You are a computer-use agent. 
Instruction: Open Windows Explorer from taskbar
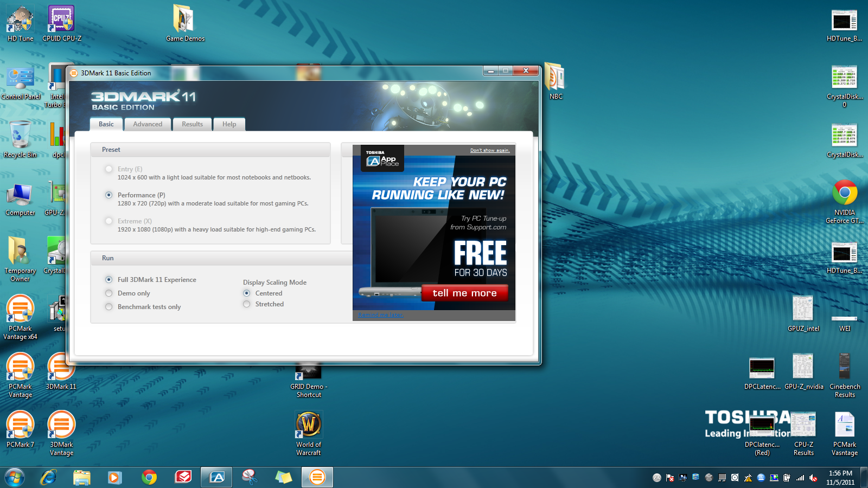82,477
